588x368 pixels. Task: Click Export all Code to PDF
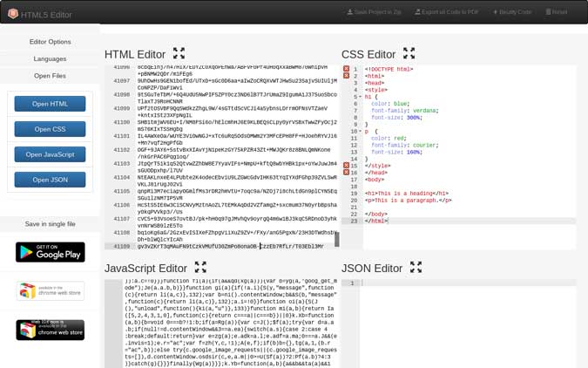(447, 12)
